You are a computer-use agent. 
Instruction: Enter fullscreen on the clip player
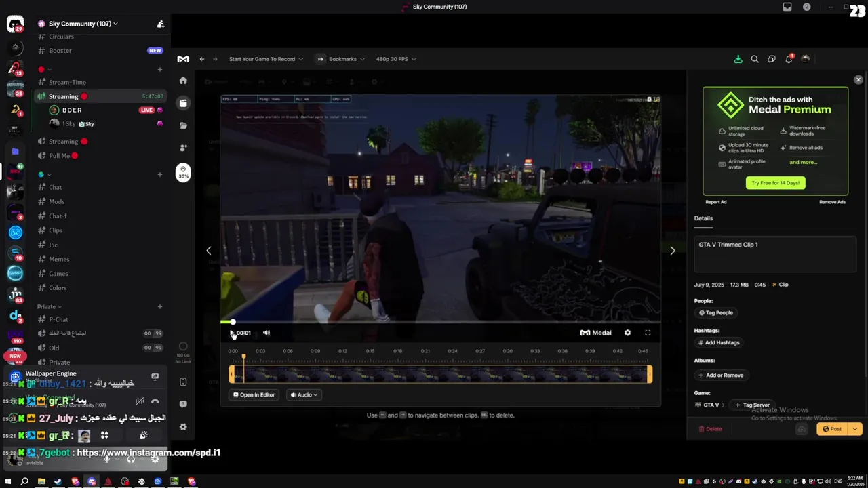pyautogui.click(x=648, y=333)
